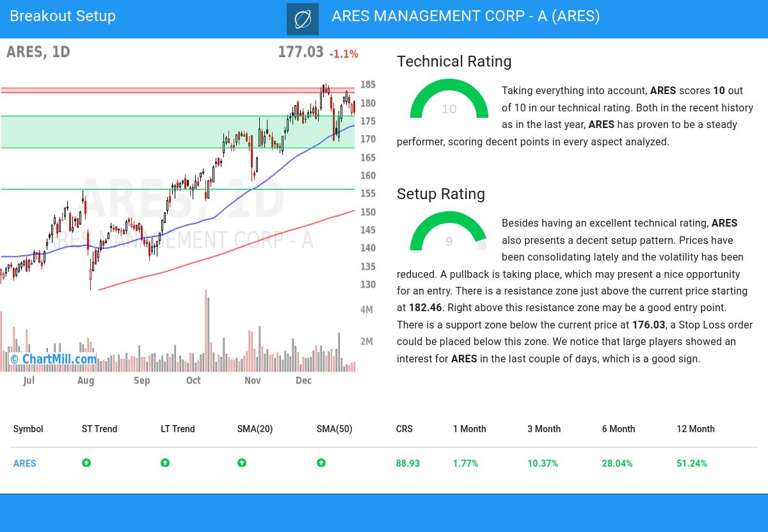Viewport: 768px width, 532px height.
Task: Click the 6 Month value 28.04%
Action: click(617, 463)
